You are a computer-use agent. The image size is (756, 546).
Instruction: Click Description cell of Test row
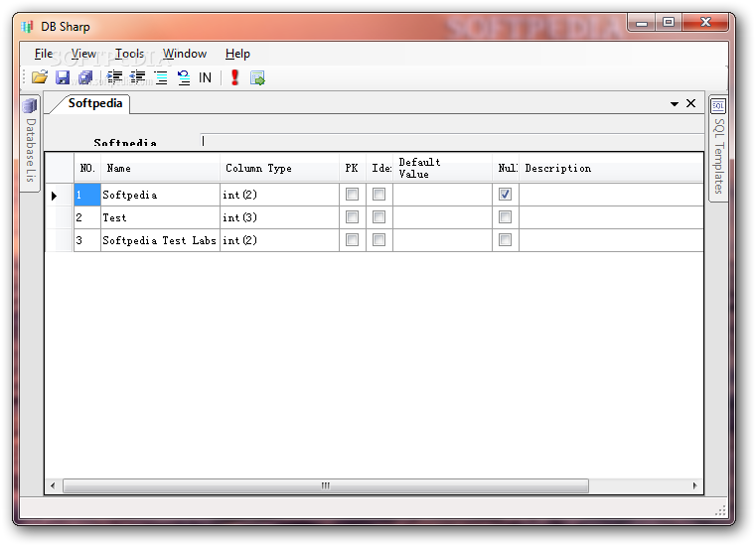click(x=611, y=217)
